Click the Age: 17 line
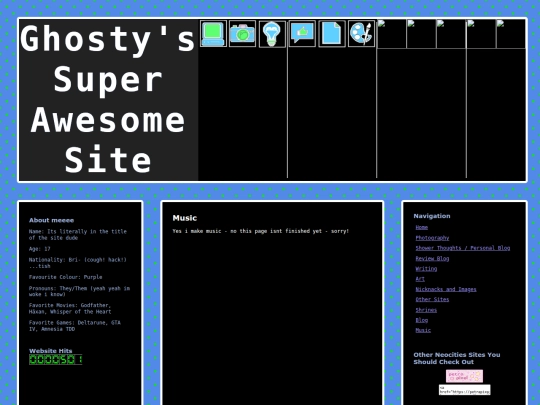The image size is (540, 405). [40, 249]
